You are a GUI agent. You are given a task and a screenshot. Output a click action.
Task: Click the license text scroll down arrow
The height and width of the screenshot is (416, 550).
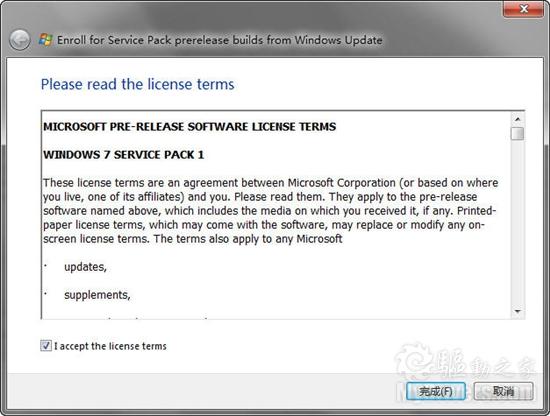pyautogui.click(x=517, y=311)
